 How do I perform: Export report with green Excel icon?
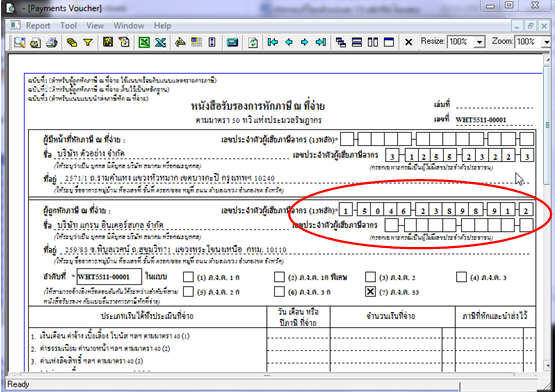[144, 42]
